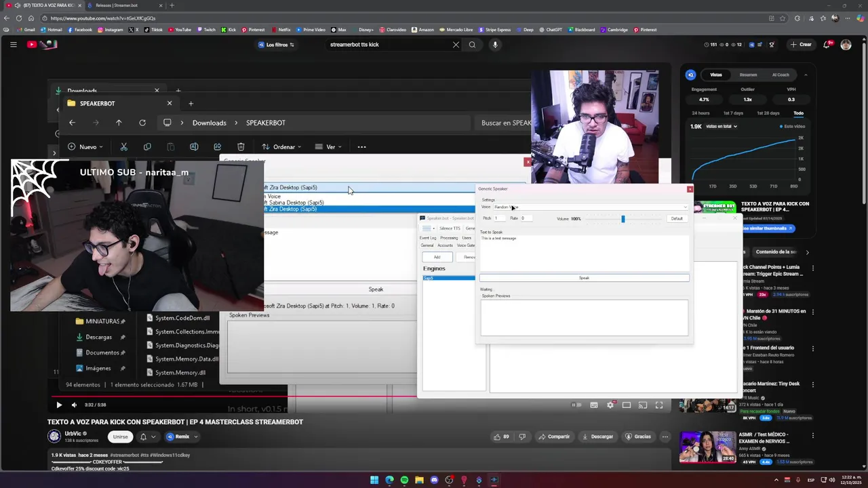
Task: Switch to the Releases Streamer.bot tab
Action: point(123,5)
